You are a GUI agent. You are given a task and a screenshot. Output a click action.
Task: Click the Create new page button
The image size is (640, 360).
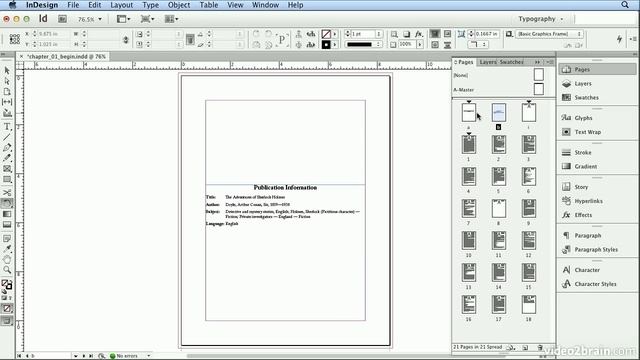(x=525, y=347)
